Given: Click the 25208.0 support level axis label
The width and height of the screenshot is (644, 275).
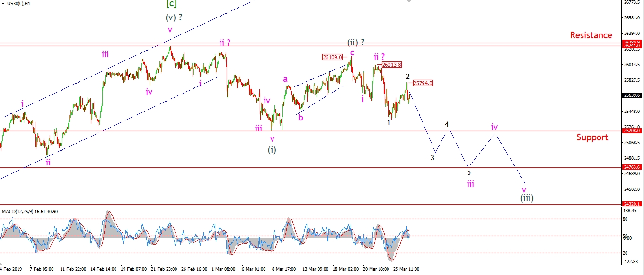Looking at the screenshot, I should (632, 131).
